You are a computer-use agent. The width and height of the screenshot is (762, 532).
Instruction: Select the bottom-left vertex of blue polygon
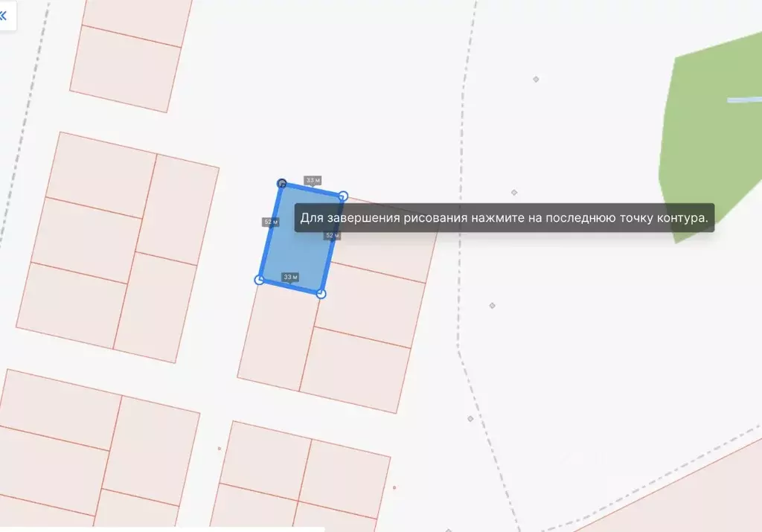259,280
